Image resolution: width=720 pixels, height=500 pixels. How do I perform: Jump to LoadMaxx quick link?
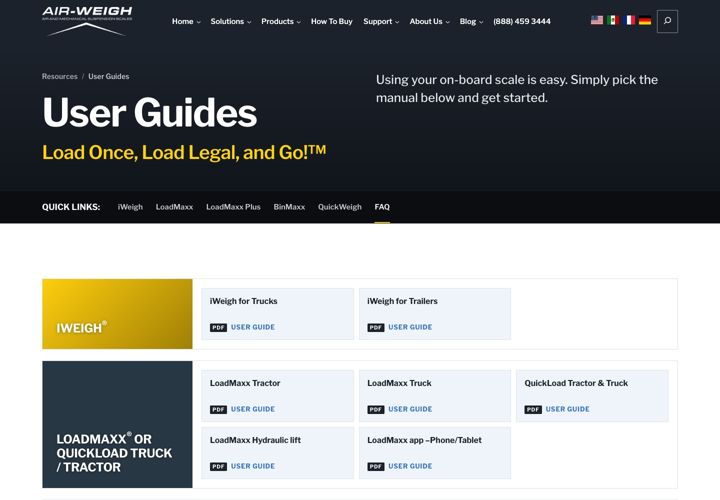(x=174, y=207)
